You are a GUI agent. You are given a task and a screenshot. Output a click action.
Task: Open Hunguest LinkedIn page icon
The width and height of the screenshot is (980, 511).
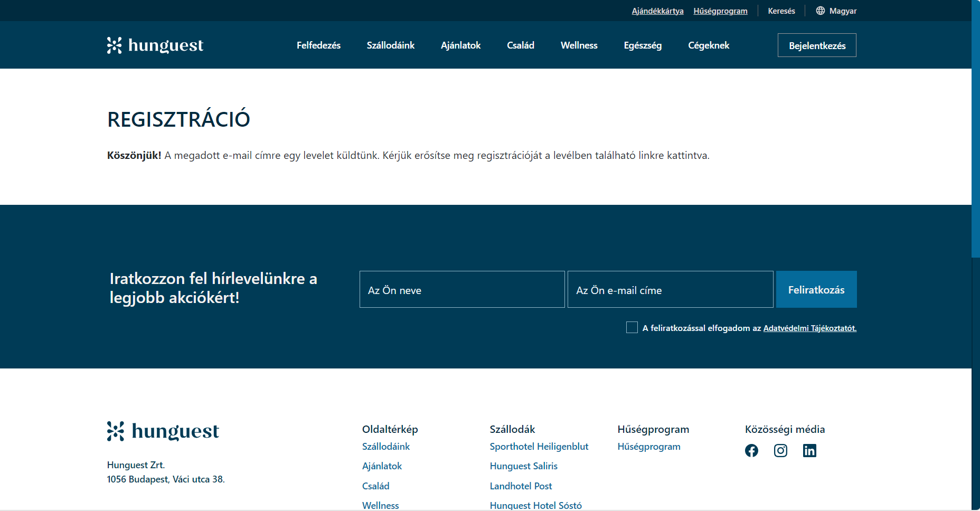pyautogui.click(x=809, y=450)
